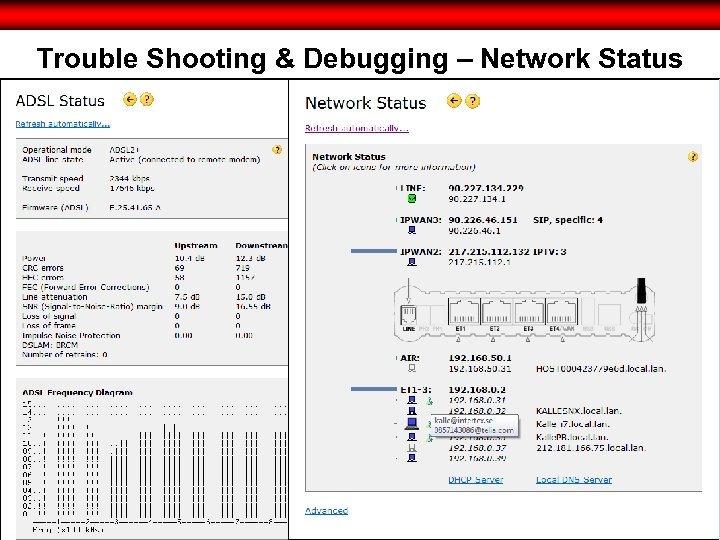Click telia.com entry in the tooltip popup
Screen dimensions: 720x540
[473, 430]
